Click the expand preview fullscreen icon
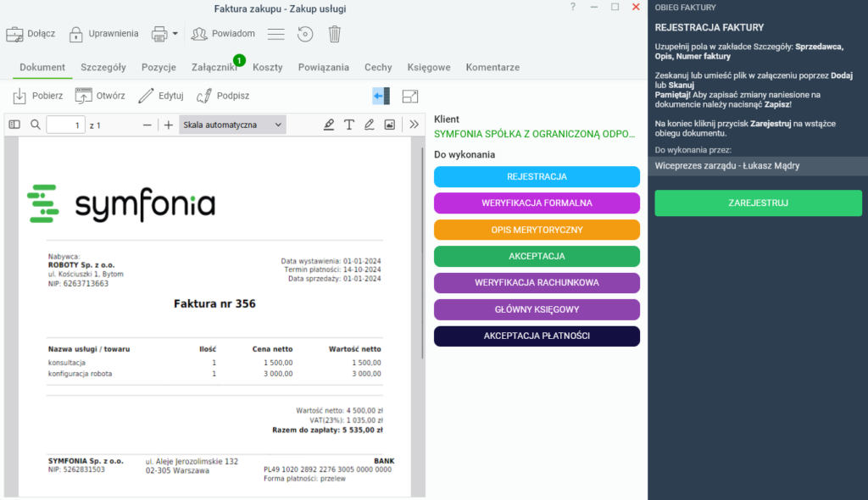 (x=410, y=97)
